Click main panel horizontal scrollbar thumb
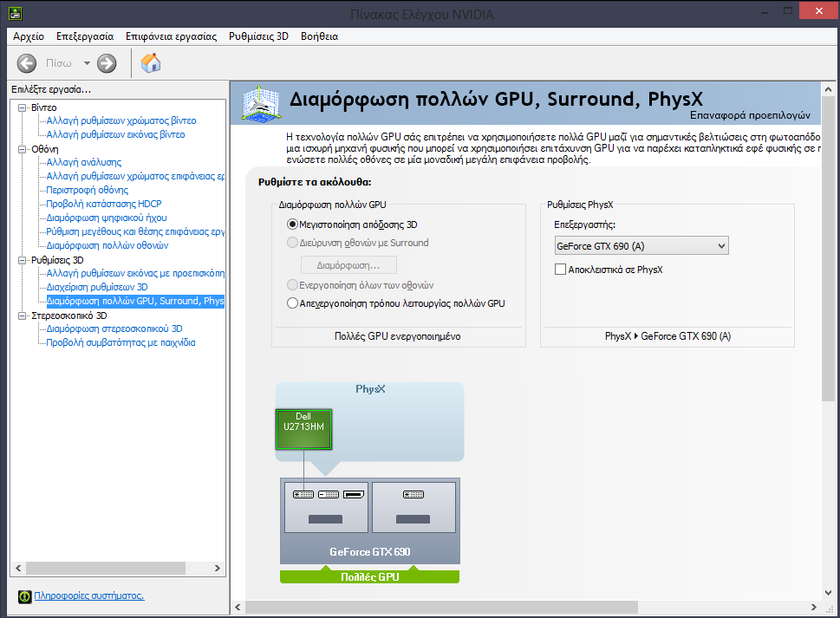This screenshot has height=618, width=840. coord(441,608)
